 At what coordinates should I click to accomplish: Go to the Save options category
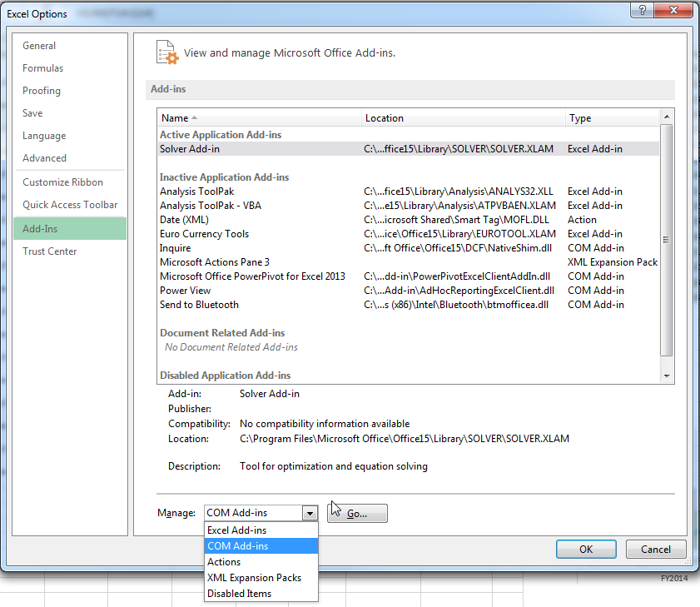[70, 113]
